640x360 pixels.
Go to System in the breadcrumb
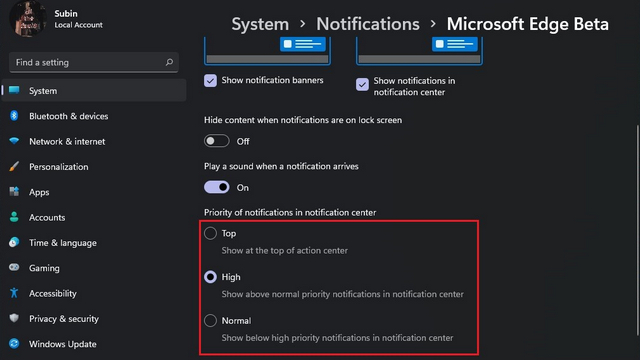(x=260, y=24)
